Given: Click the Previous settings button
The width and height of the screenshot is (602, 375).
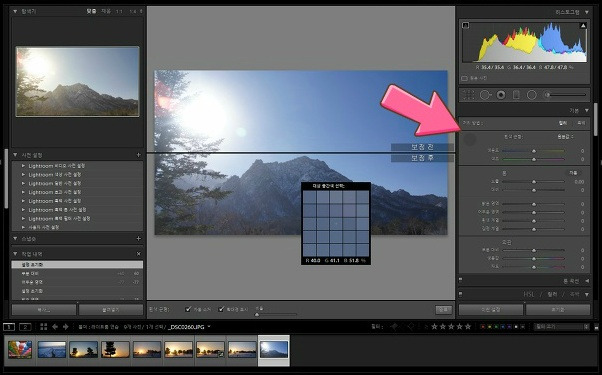Looking at the screenshot, I should pyautogui.click(x=491, y=309).
